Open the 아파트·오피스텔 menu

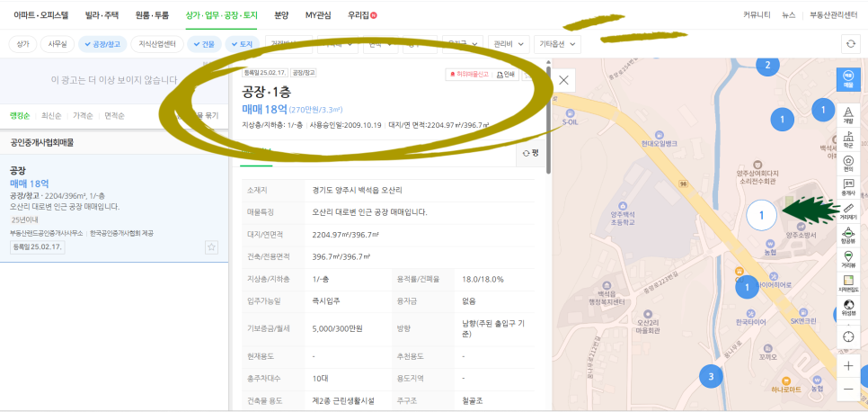point(41,15)
